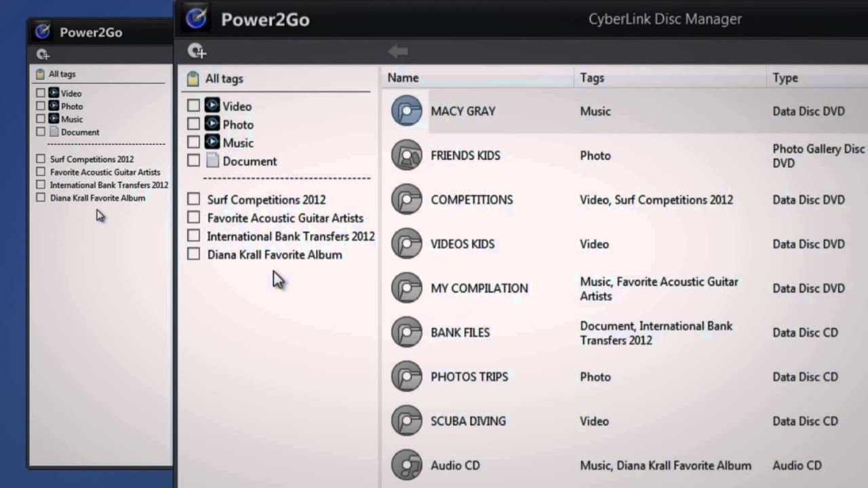Viewport: 868px width, 488px height.
Task: Click the Document tag icon in front window
Action: point(212,160)
